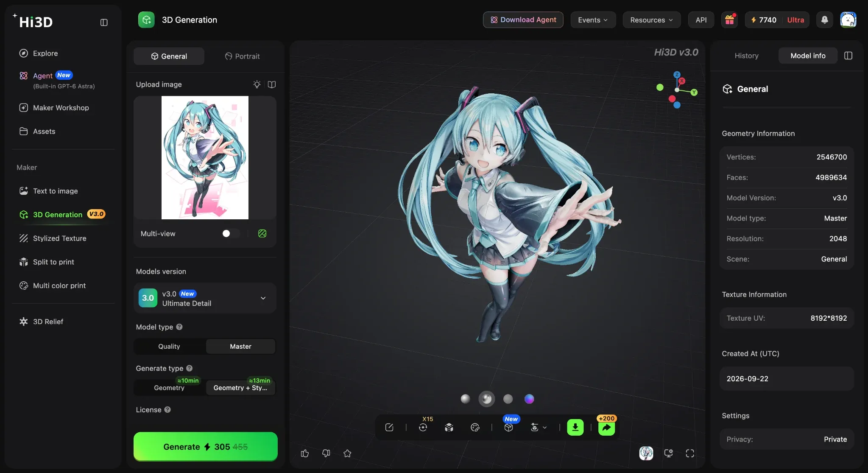
Task: Share the model for +200 credits
Action: point(607,427)
